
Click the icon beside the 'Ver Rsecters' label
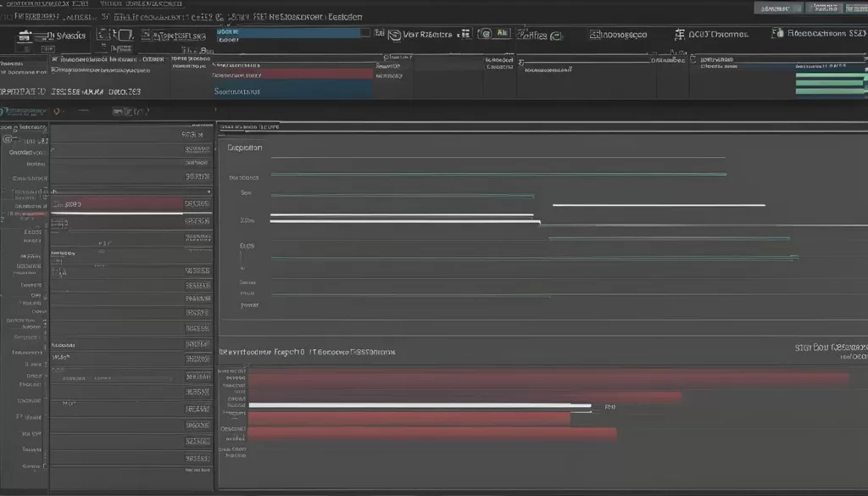392,35
